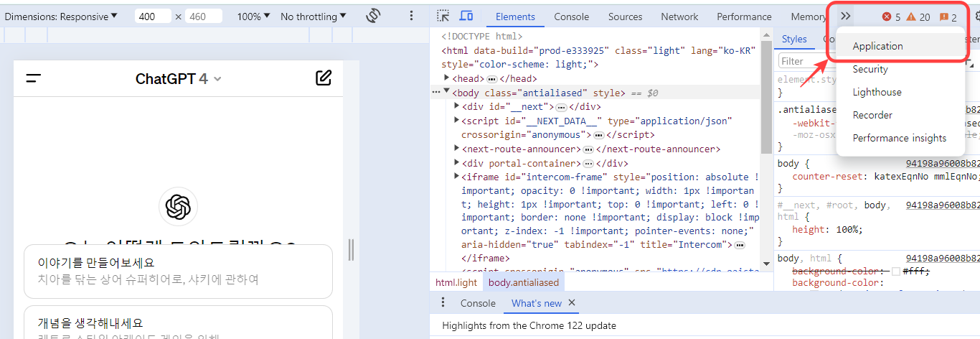Open the No throttling dropdown

pos(314,17)
